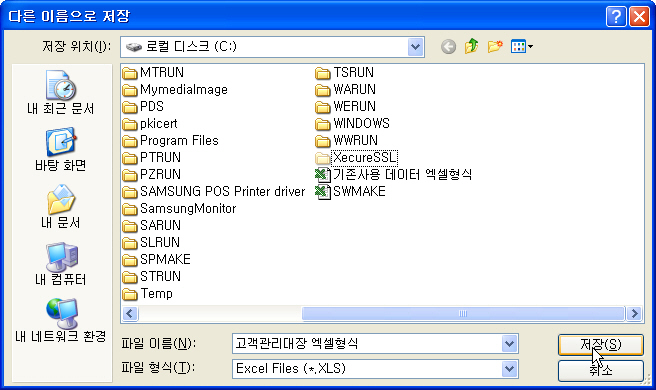Click the Cancel (취소) button

(601, 370)
